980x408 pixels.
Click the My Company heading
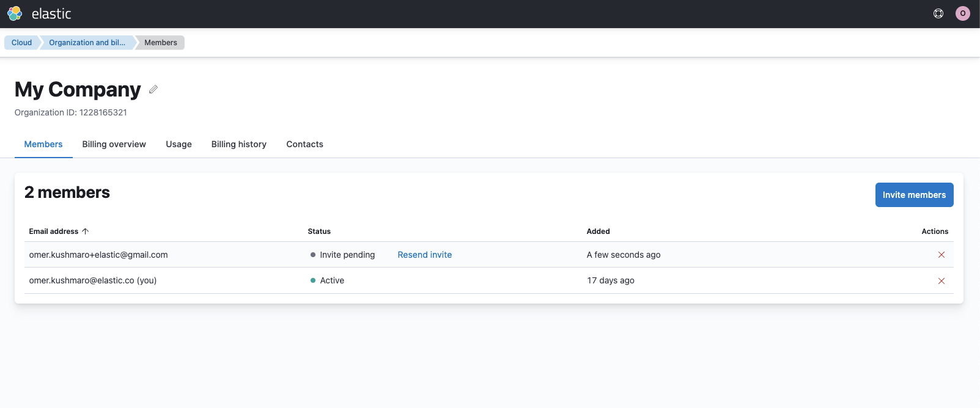tap(78, 89)
